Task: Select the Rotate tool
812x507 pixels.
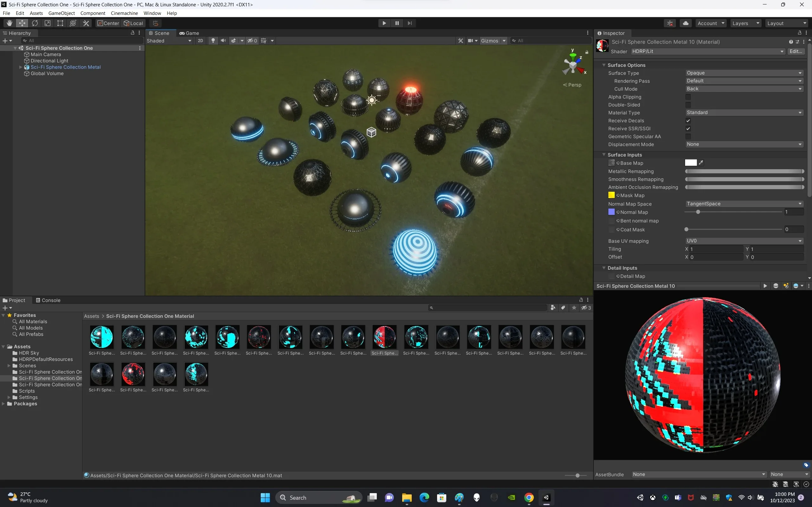Action: [35, 23]
